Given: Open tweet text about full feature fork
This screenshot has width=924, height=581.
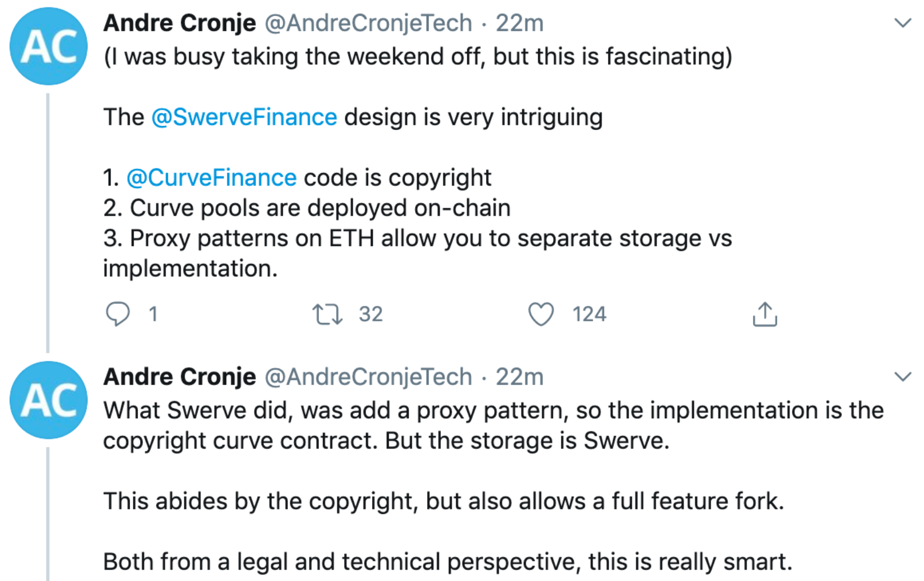Looking at the screenshot, I should click(x=443, y=501).
